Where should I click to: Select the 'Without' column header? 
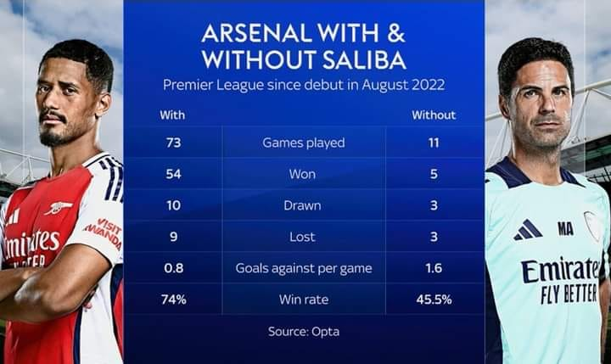(434, 115)
